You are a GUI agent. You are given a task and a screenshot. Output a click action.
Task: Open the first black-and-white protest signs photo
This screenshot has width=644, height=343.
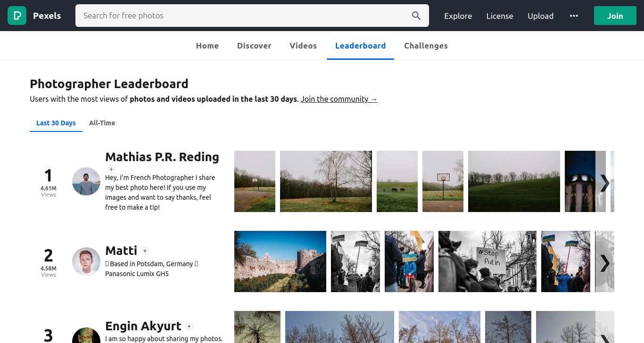(x=355, y=261)
